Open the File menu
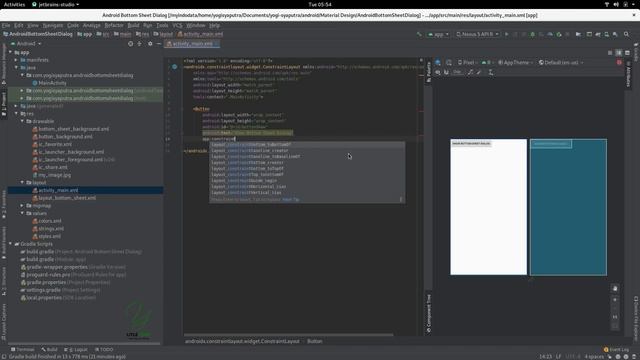This screenshot has width=640, height=360. coord(6,25)
